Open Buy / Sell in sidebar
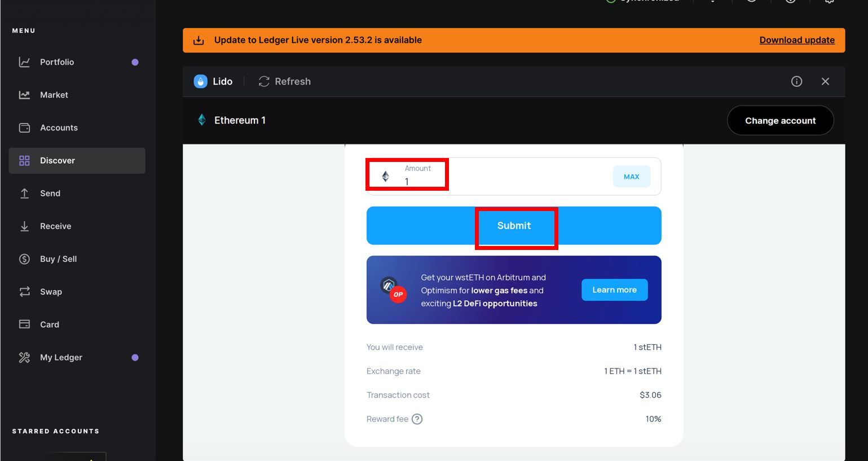The image size is (868, 461). pos(77,258)
